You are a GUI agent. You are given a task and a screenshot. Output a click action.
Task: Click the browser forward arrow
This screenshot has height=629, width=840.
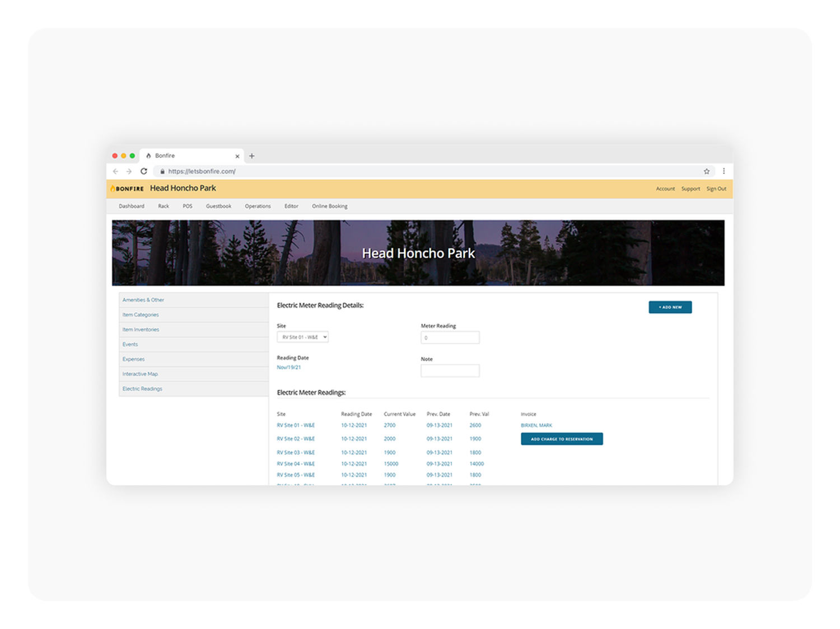(x=129, y=171)
